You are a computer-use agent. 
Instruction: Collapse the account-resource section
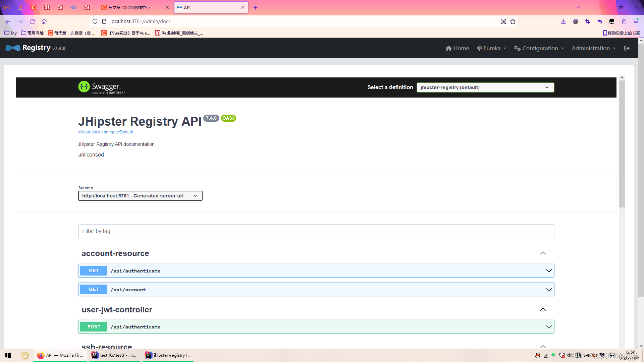543,253
